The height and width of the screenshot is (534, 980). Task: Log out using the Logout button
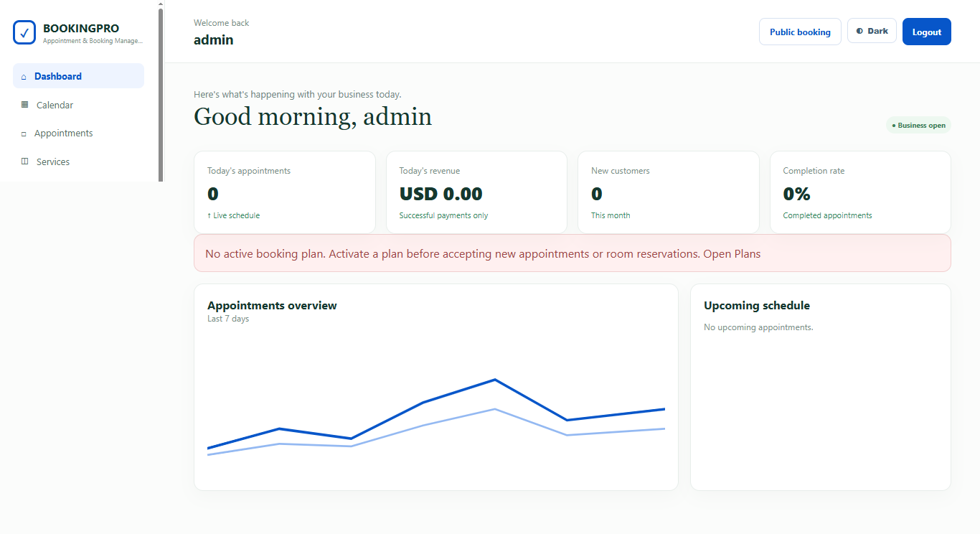[926, 32]
